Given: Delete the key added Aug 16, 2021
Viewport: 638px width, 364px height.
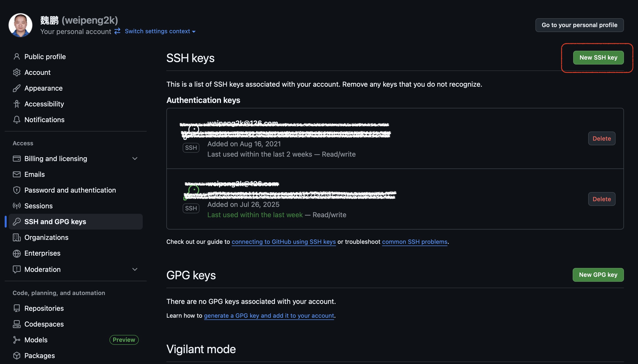Looking at the screenshot, I should (602, 138).
